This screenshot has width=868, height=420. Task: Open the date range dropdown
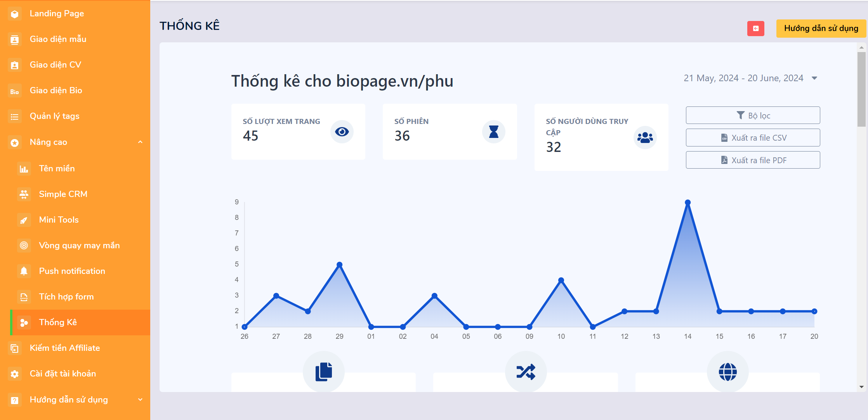[750, 78]
